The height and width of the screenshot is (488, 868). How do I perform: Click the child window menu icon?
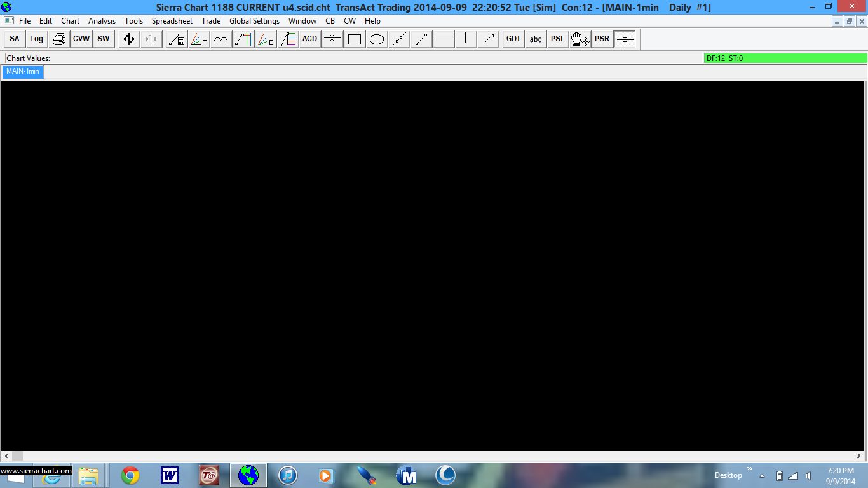coord(9,21)
